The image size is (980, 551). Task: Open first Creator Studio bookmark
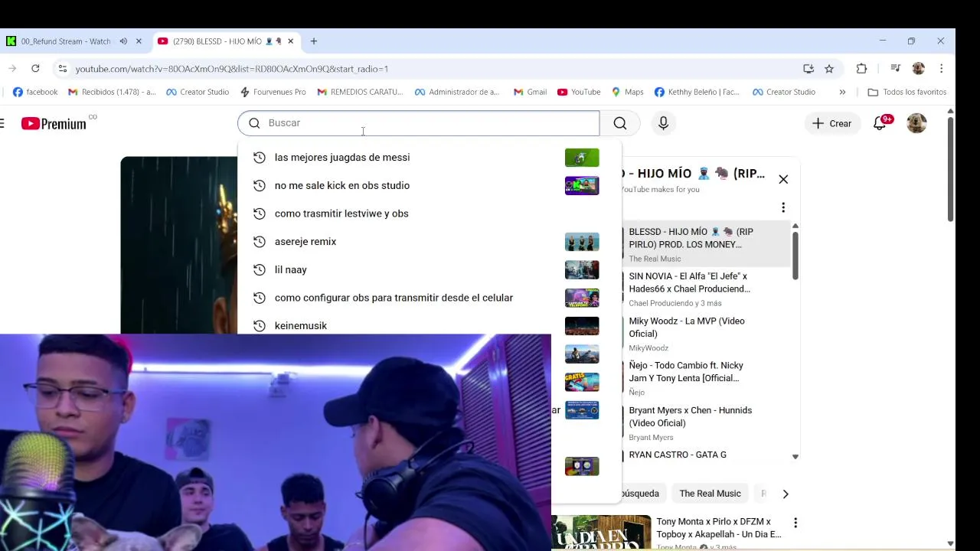pos(197,92)
